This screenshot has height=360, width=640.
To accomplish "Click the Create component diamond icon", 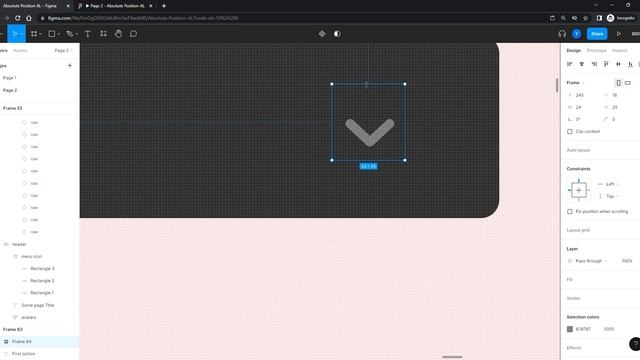I will coord(322,34).
